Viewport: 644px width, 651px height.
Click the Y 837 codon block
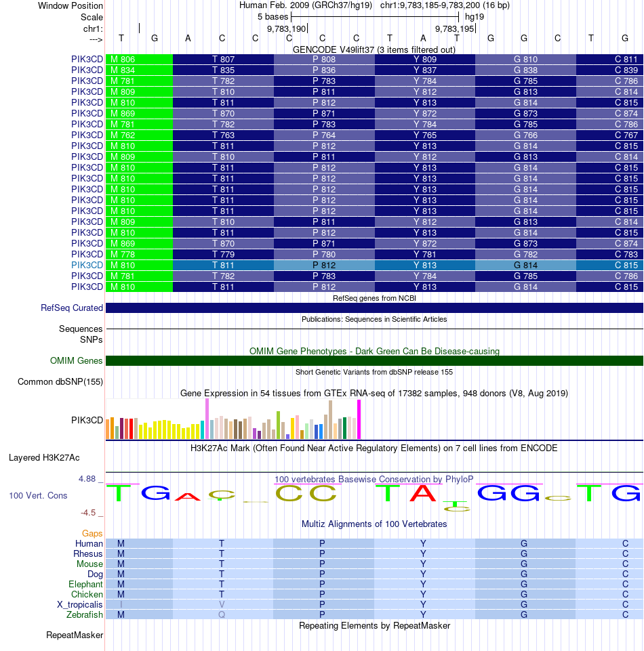pos(424,70)
